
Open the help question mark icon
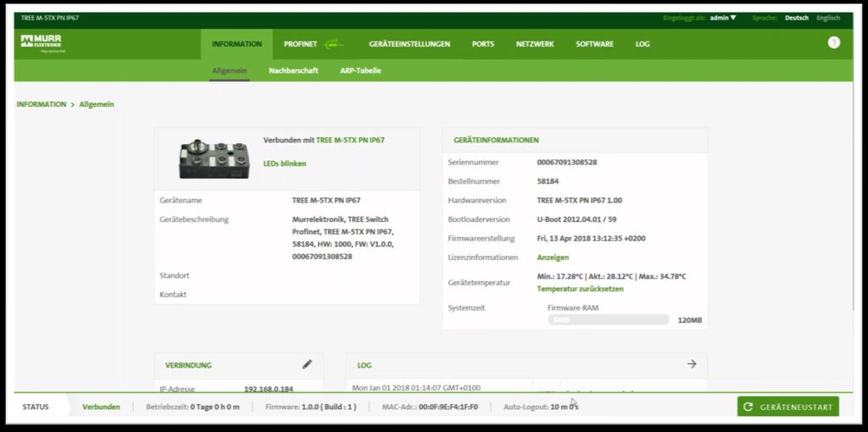(x=834, y=42)
